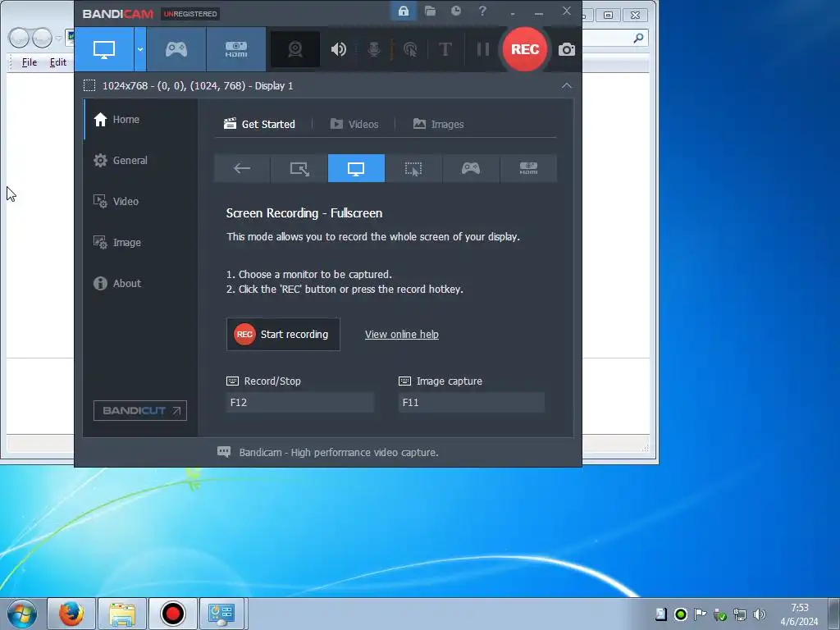The image size is (840, 630).
Task: Open the About section
Action: click(x=141, y=283)
